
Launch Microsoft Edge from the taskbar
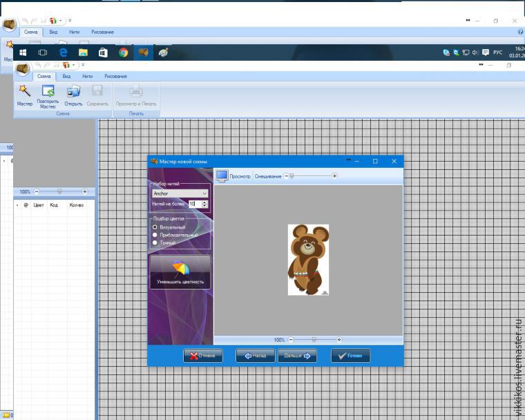click(63, 52)
